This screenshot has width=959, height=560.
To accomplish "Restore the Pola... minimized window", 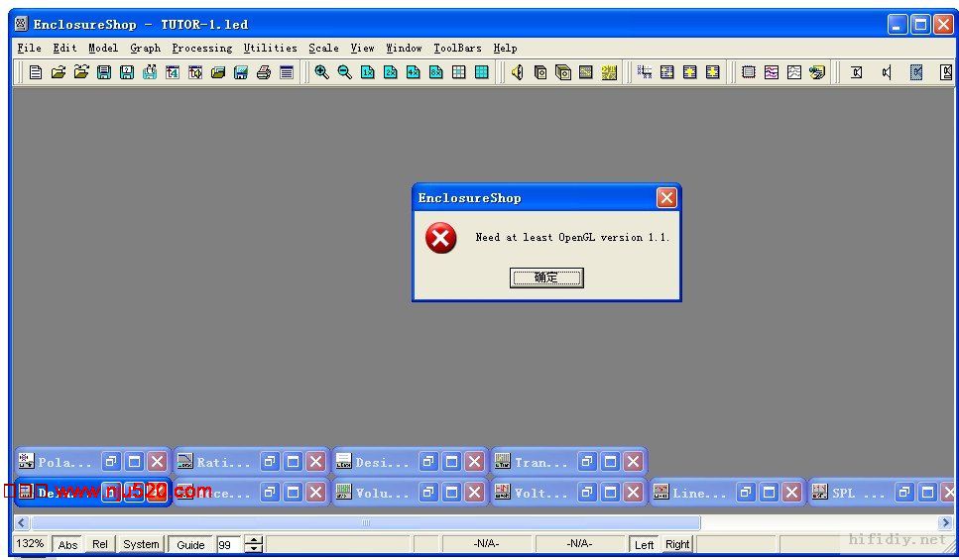I will pyautogui.click(x=111, y=461).
